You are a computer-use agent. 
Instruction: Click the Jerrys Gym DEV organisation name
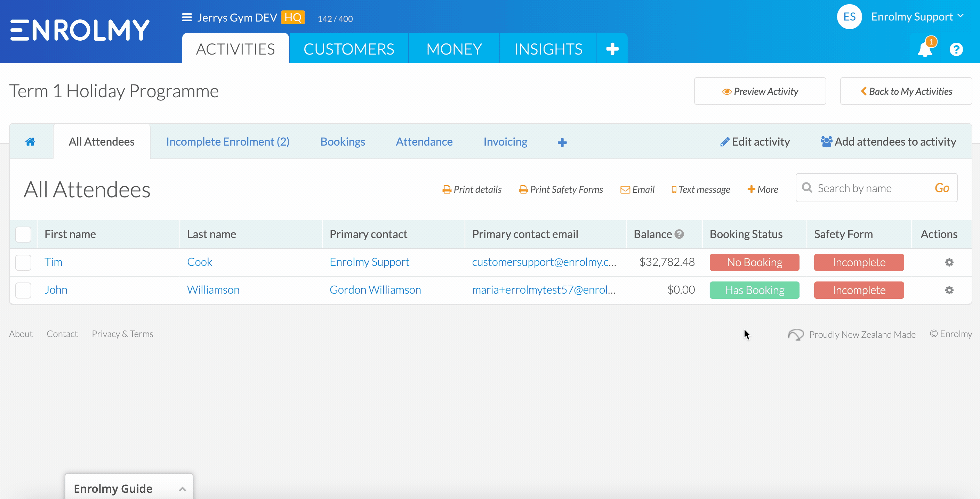[x=237, y=17]
